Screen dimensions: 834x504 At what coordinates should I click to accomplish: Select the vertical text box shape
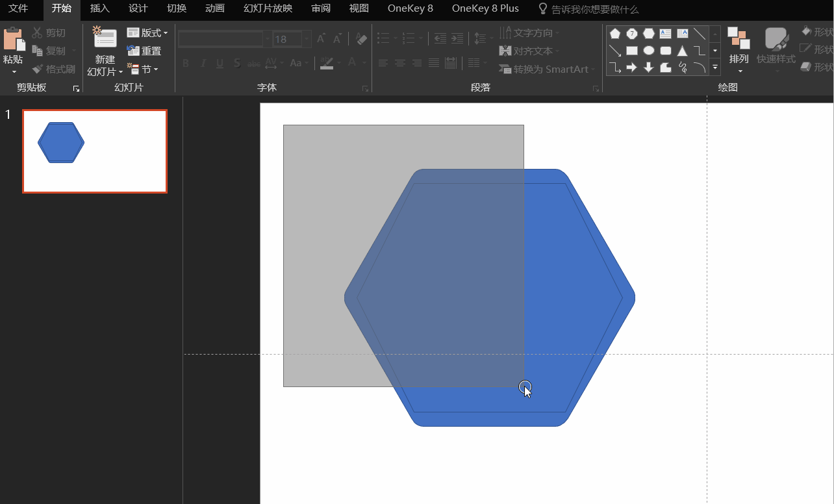point(683,34)
